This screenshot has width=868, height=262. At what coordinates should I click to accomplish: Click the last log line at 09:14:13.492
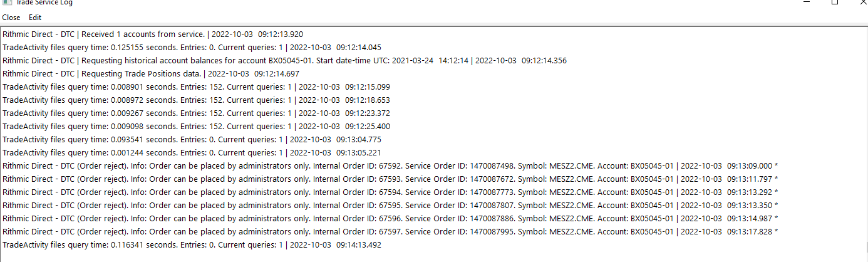192,244
